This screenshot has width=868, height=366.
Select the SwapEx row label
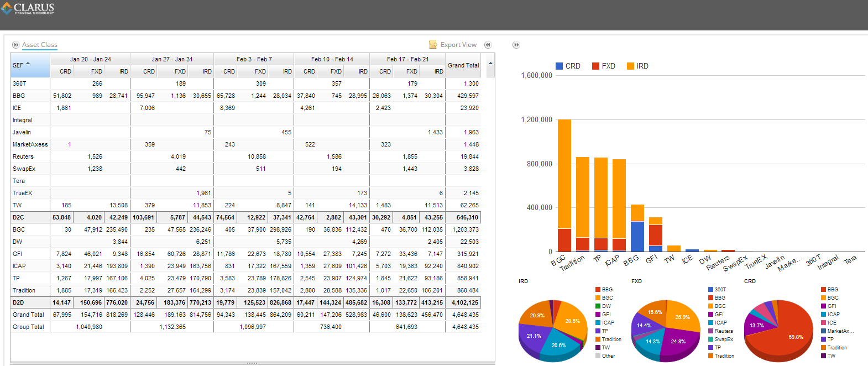(24, 169)
